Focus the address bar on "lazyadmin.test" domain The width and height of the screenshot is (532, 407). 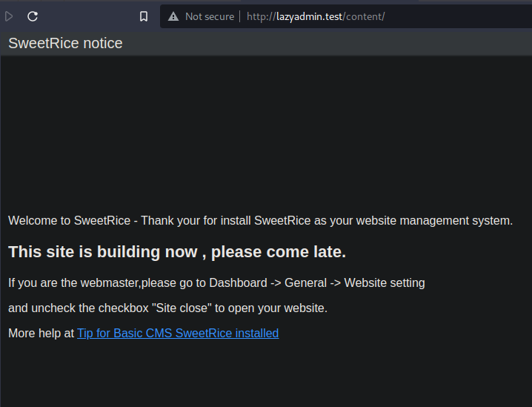tap(309, 16)
